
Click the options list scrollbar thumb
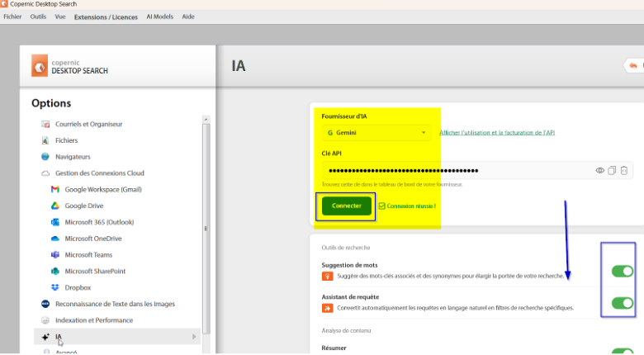click(206, 229)
